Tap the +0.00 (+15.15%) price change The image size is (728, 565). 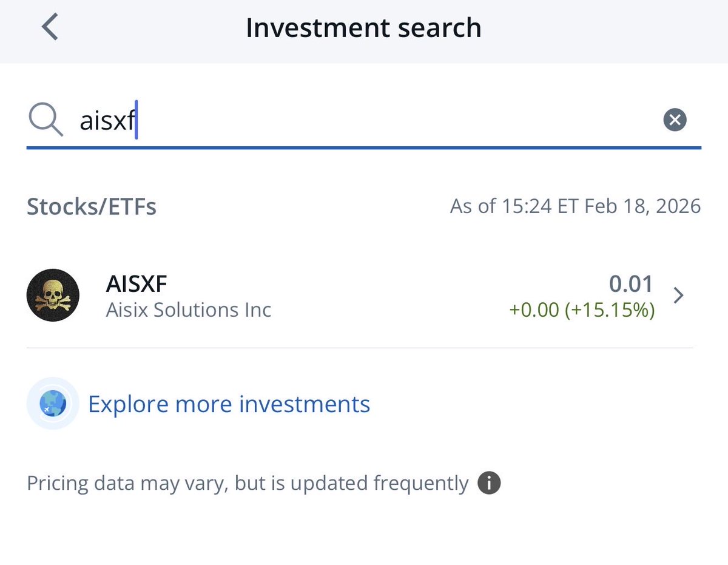click(x=582, y=310)
